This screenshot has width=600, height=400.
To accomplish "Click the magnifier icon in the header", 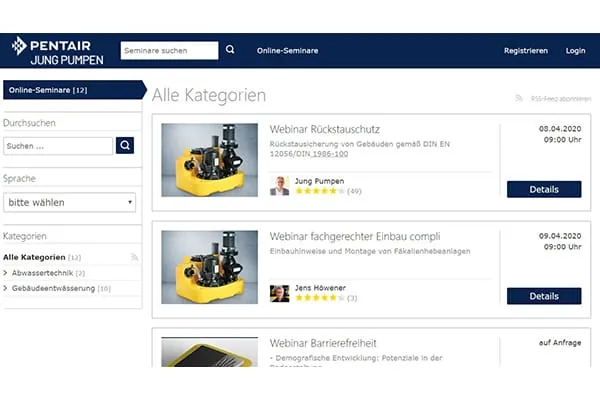I will (230, 49).
